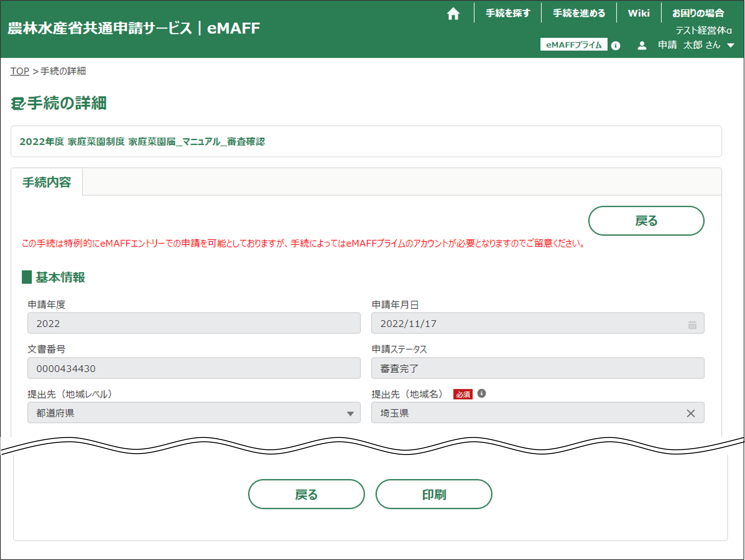Screen dimensions: 745x560
Task: Click the eMAFFプライム badge
Action: coord(574,45)
